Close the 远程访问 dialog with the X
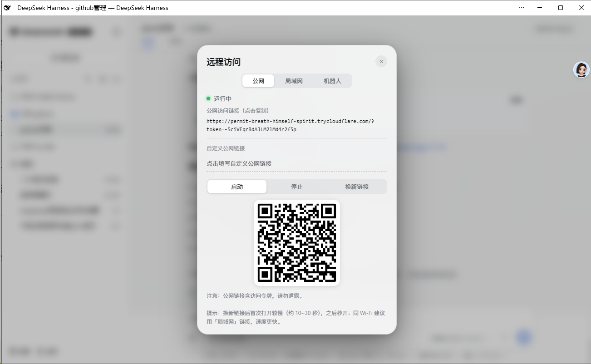This screenshot has width=591, height=364. [x=381, y=62]
